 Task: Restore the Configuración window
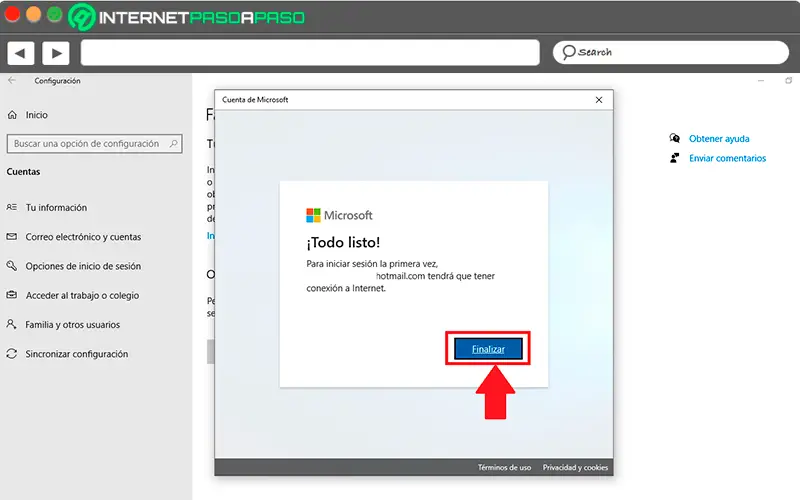point(788,81)
